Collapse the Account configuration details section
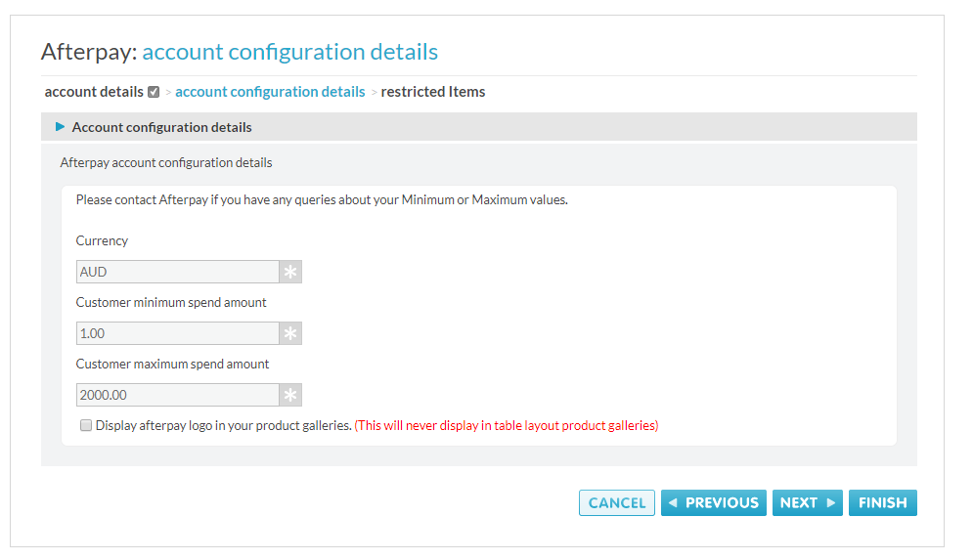 coord(61,127)
